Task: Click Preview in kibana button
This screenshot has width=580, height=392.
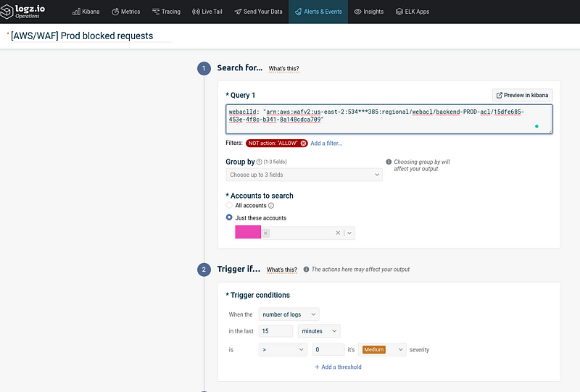Action: 522,95
